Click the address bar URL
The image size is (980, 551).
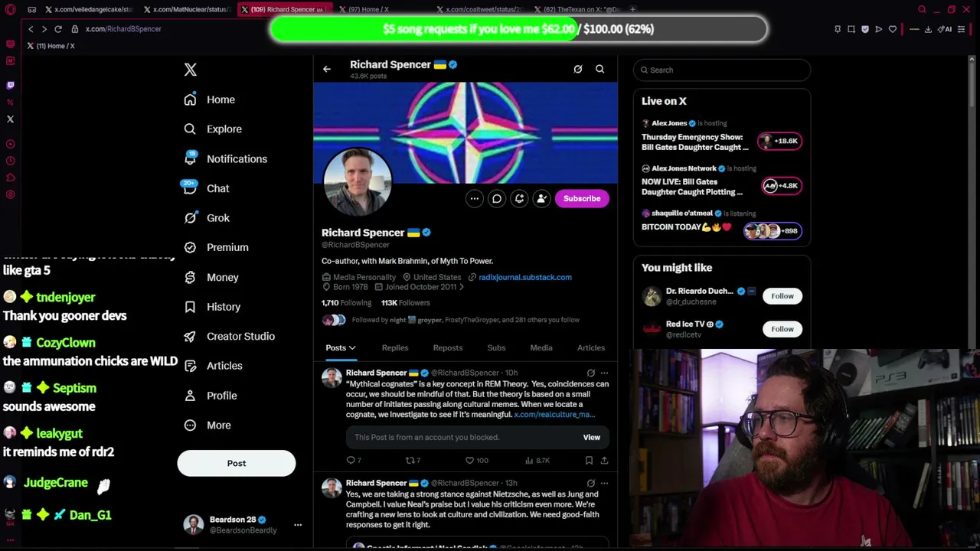tap(123, 29)
